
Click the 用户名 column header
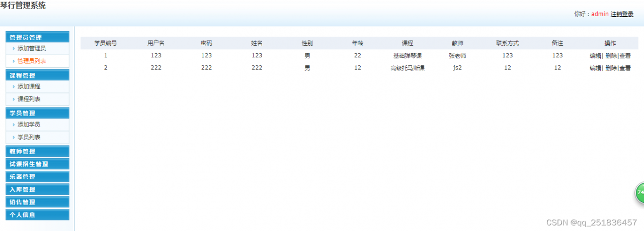click(x=156, y=43)
